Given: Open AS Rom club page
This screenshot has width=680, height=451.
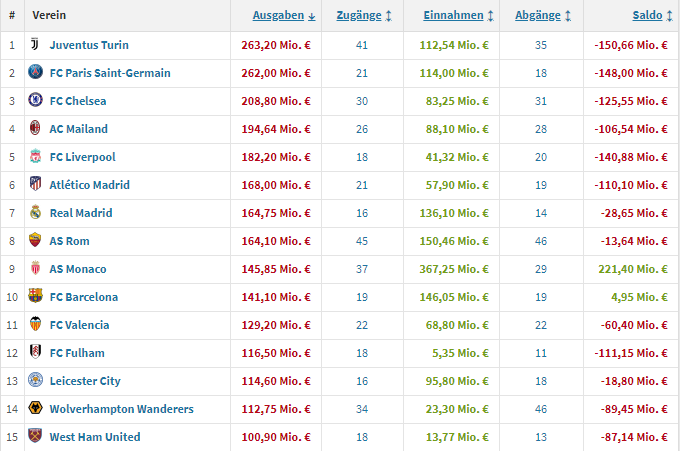Looking at the screenshot, I should pyautogui.click(x=69, y=241).
